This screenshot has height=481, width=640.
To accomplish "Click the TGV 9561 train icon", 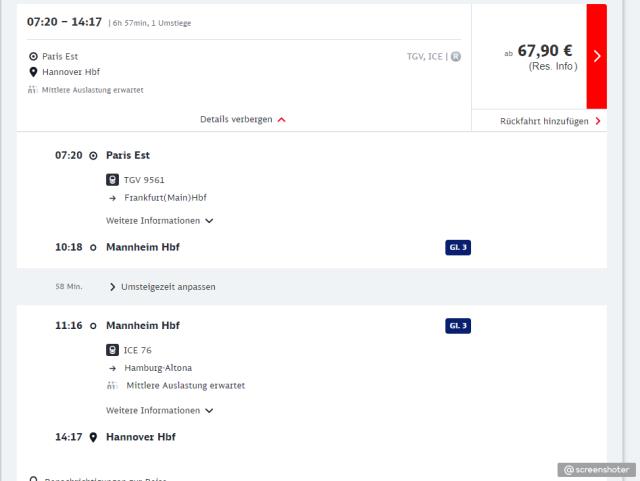I will click(113, 180).
